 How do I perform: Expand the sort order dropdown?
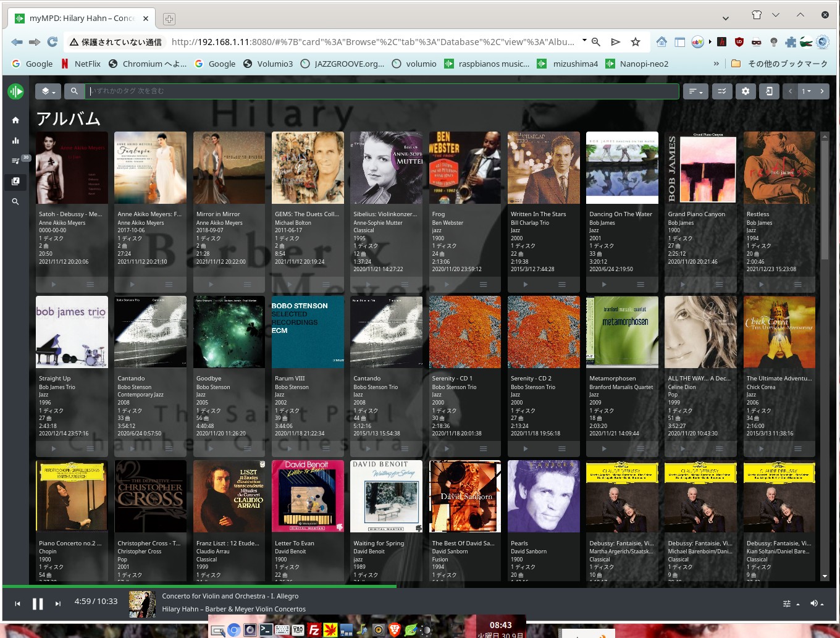point(696,91)
